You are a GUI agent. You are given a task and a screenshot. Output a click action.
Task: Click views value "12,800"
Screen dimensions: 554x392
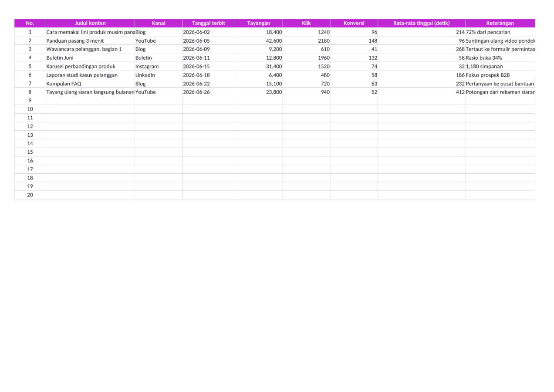(x=259, y=57)
